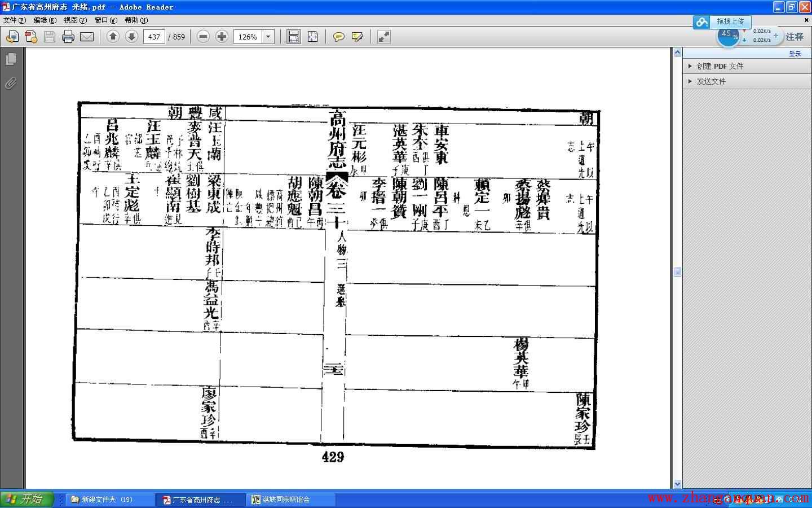The image size is (812, 508).
Task: Click the create PDF online toolbar icon
Action: (x=12, y=37)
